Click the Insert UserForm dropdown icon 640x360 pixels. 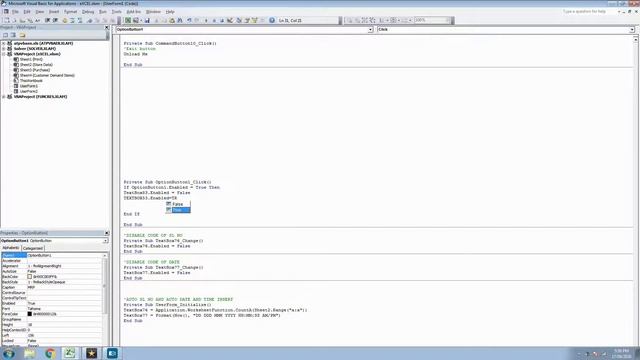point(140,20)
